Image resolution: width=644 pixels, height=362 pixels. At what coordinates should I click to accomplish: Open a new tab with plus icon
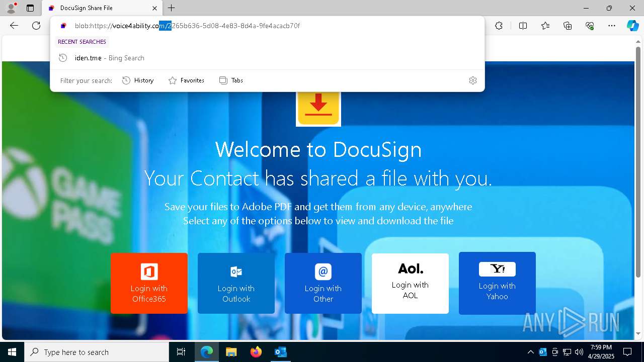point(172,8)
